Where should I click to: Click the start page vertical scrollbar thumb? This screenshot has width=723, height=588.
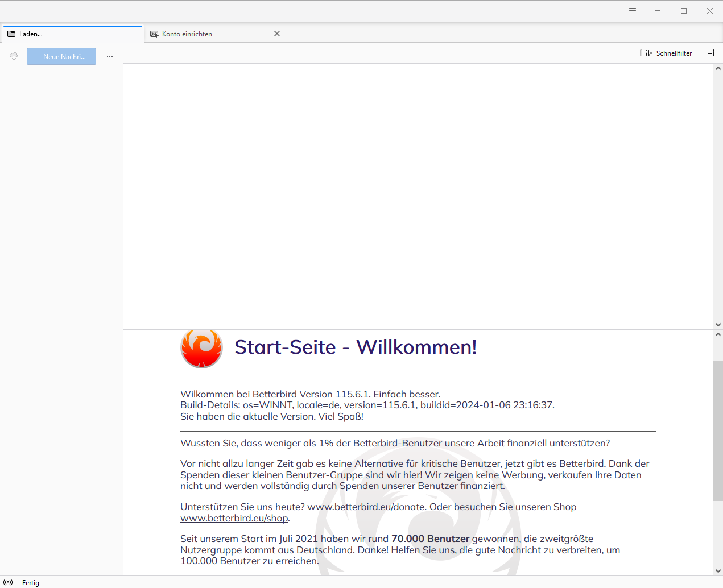[718, 430]
